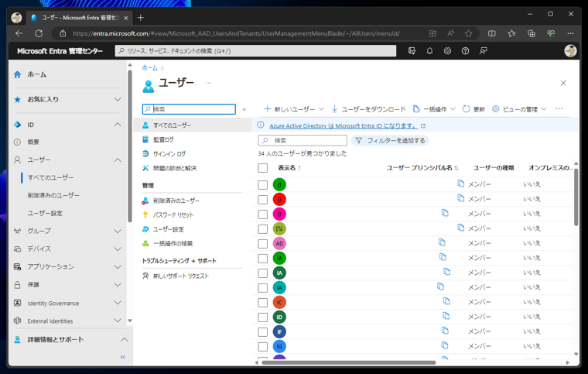
Task: Check the box for the ID user row
Action: pos(262,317)
